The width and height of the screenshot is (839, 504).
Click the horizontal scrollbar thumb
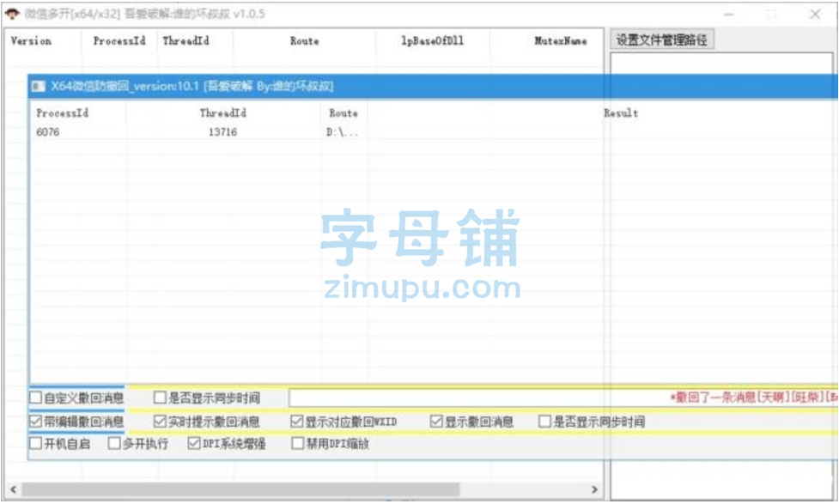(x=240, y=489)
